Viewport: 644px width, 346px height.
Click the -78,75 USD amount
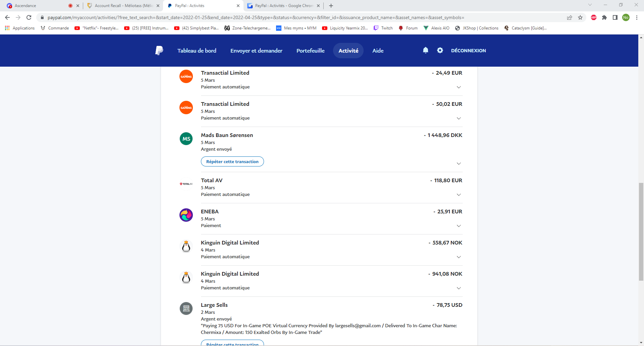click(x=447, y=305)
